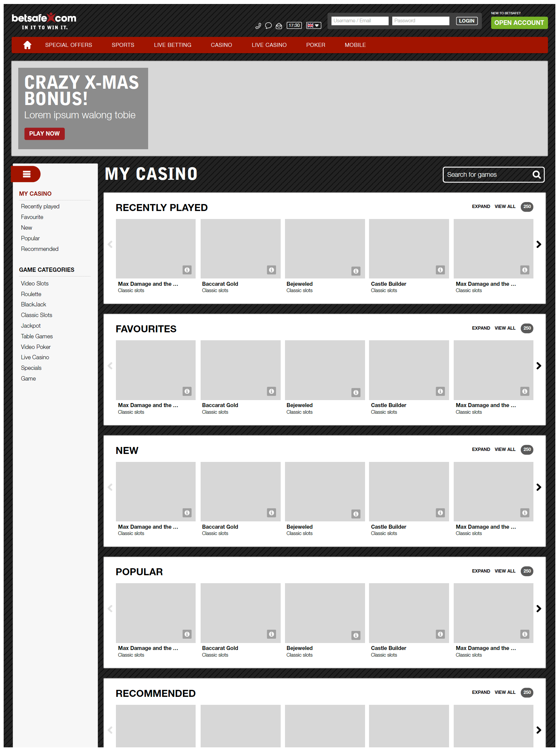Select Favourite in sidebar
The height and width of the screenshot is (753, 560).
tap(32, 217)
